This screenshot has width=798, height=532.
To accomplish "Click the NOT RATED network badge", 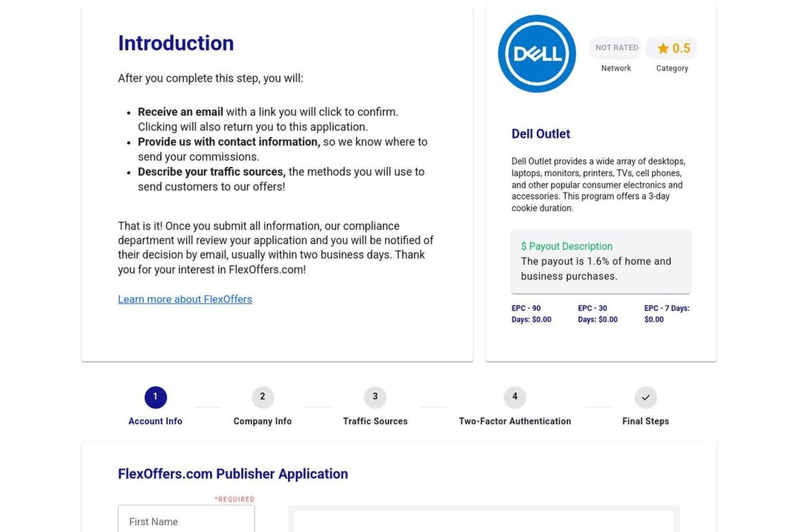I will tap(615, 48).
